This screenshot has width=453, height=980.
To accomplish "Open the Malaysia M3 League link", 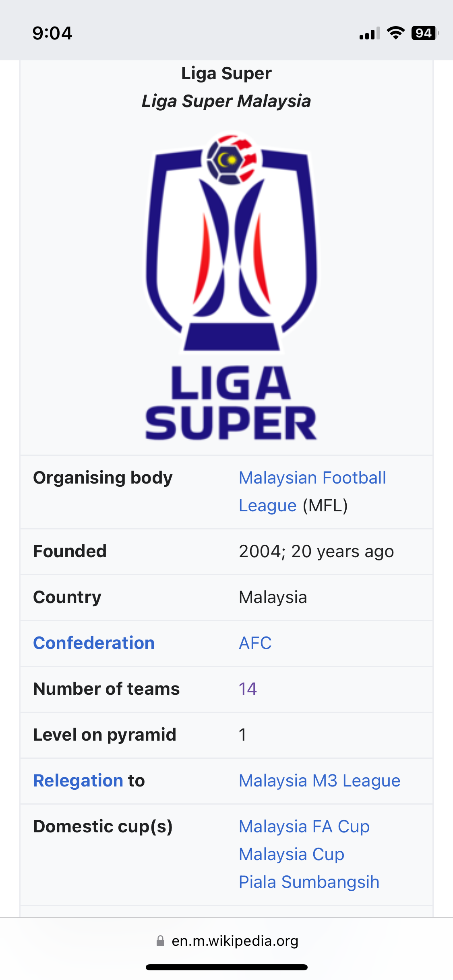I will (x=320, y=780).
